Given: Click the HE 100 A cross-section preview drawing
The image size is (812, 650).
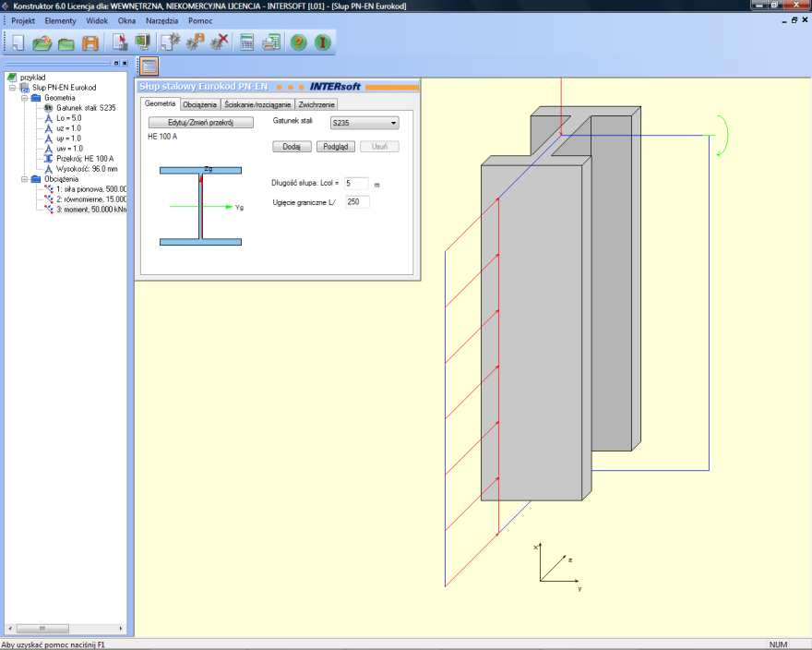Looking at the screenshot, I should click(201, 206).
